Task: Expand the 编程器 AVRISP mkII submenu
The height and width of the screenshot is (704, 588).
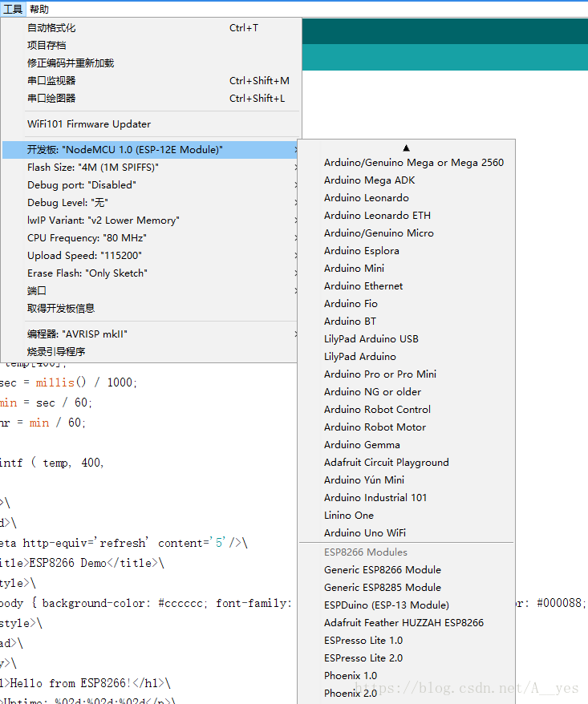Action: click(x=150, y=334)
